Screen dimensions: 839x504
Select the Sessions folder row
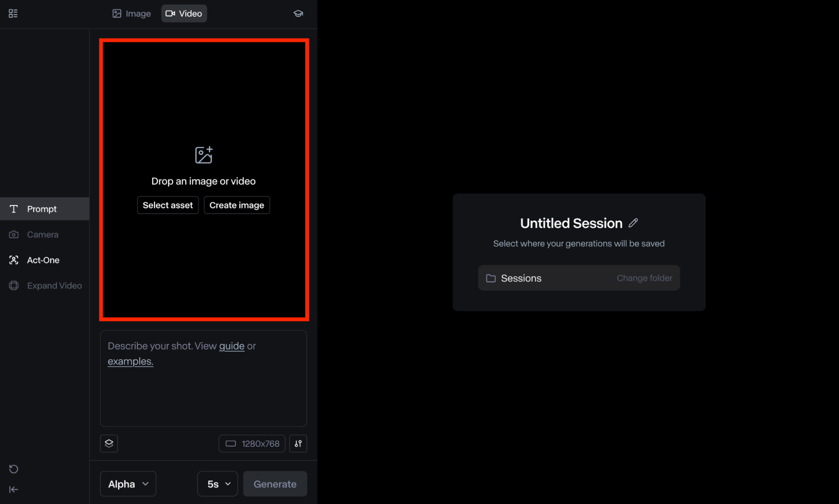pos(579,278)
